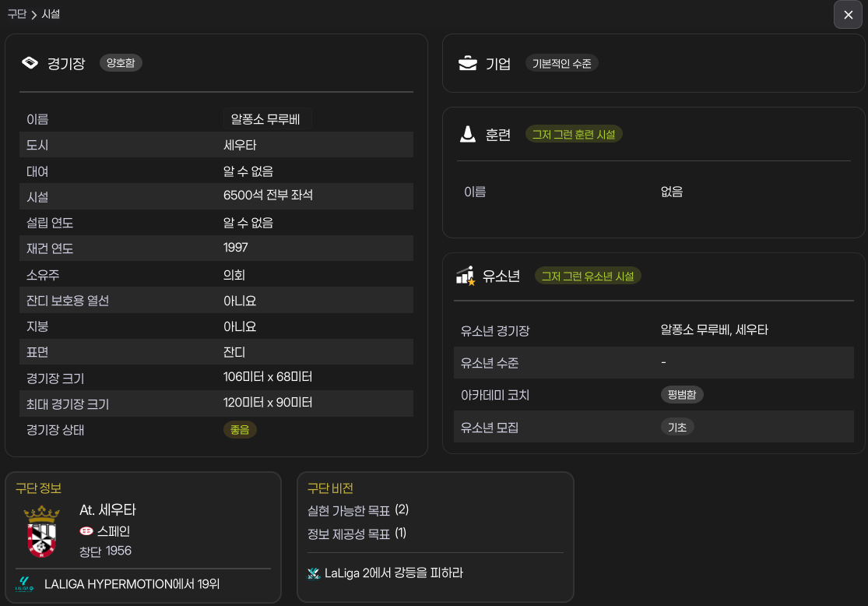Image resolution: width=868 pixels, height=606 pixels.
Task: Open the 구단 정보 panel heading
Action: pos(38,488)
